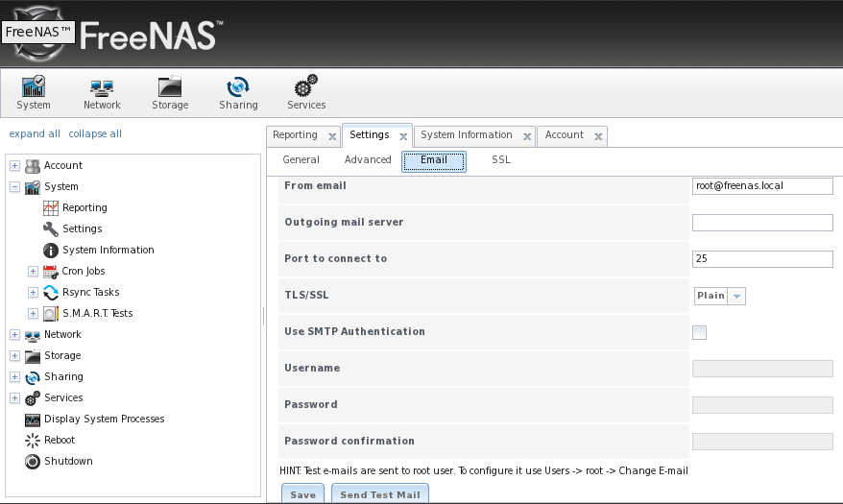
Task: Click the collapse all link
Action: pos(95,133)
